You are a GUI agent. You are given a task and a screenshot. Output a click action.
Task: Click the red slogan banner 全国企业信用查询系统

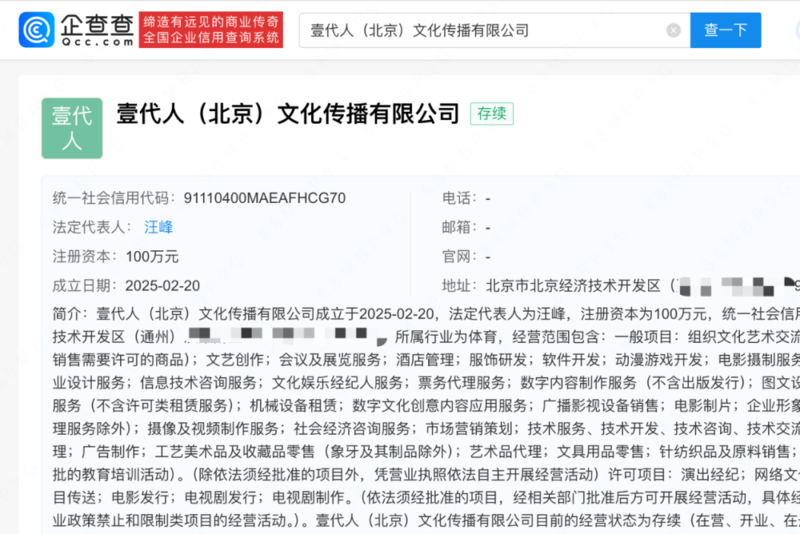(x=211, y=30)
